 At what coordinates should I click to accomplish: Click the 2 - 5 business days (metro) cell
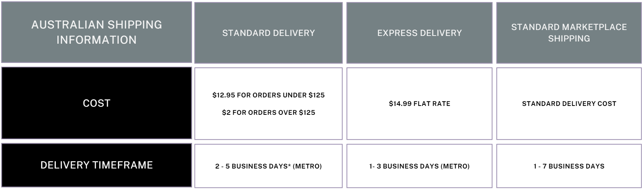[268, 166]
